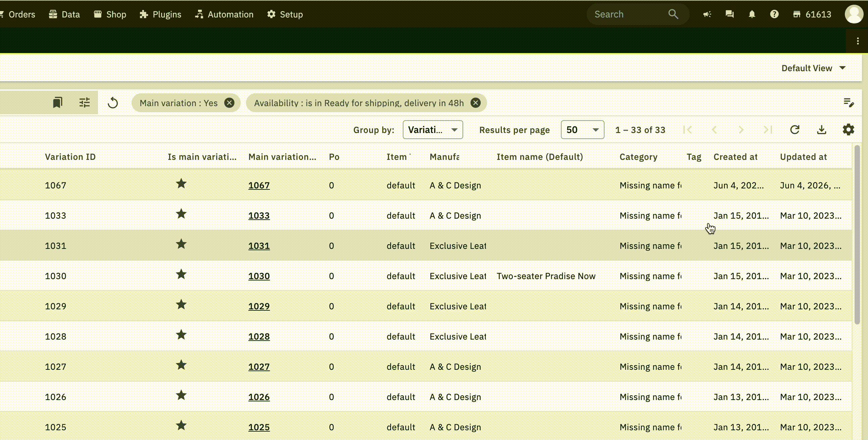Open table column settings gear
Viewport: 868px width, 440px height.
849,130
